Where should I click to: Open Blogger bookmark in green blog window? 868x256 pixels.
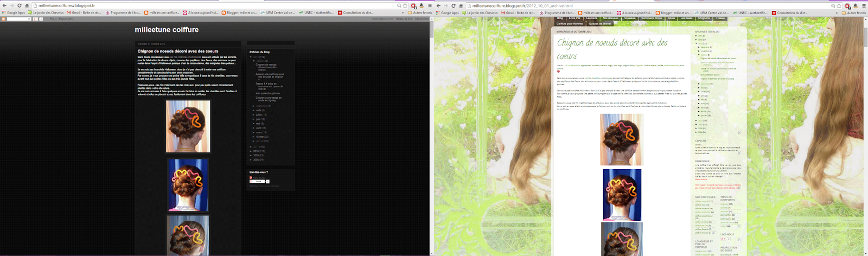click(x=673, y=12)
